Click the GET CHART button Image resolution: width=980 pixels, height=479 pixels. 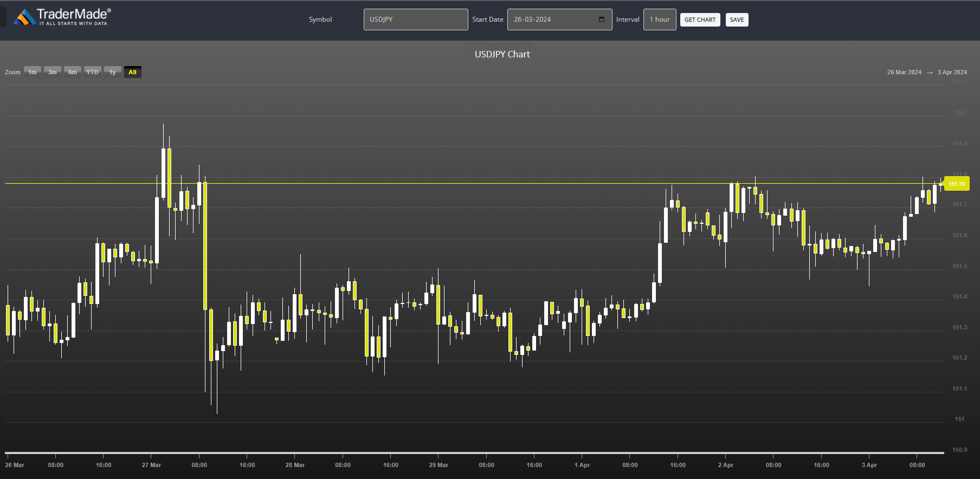(x=700, y=20)
